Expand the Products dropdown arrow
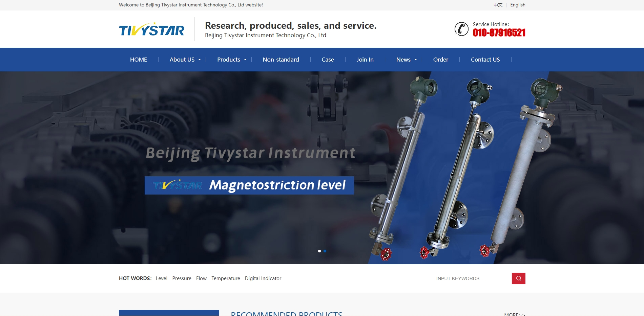 [245, 60]
